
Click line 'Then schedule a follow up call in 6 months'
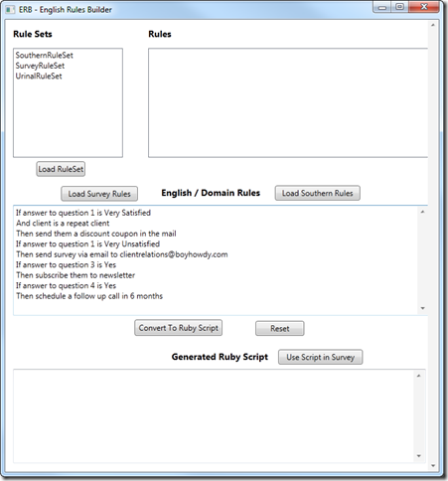pyautogui.click(x=89, y=296)
